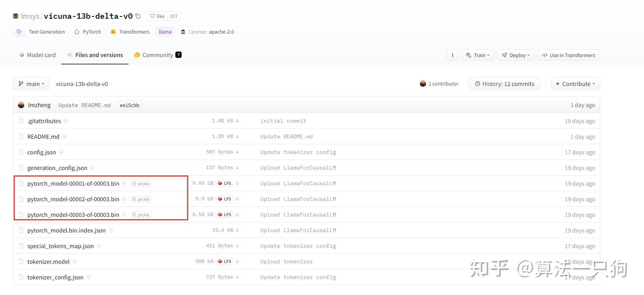Open the config.json file
The image size is (644, 295).
(41, 152)
